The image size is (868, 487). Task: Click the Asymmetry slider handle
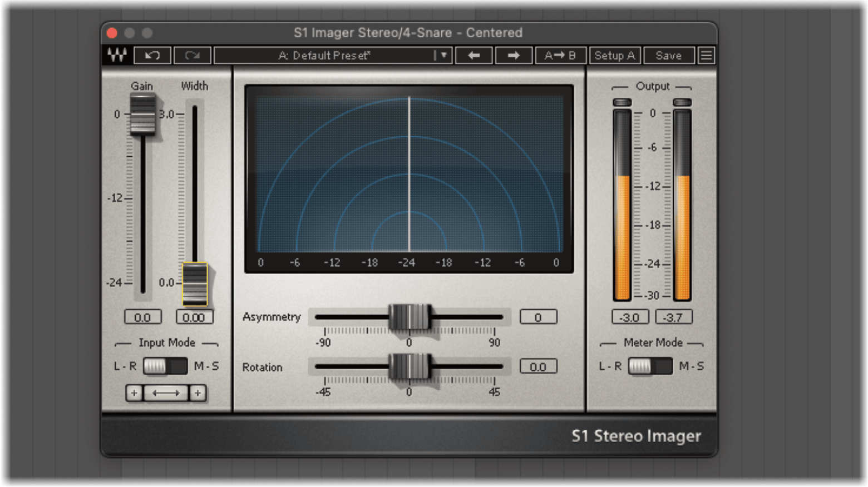pyautogui.click(x=410, y=317)
